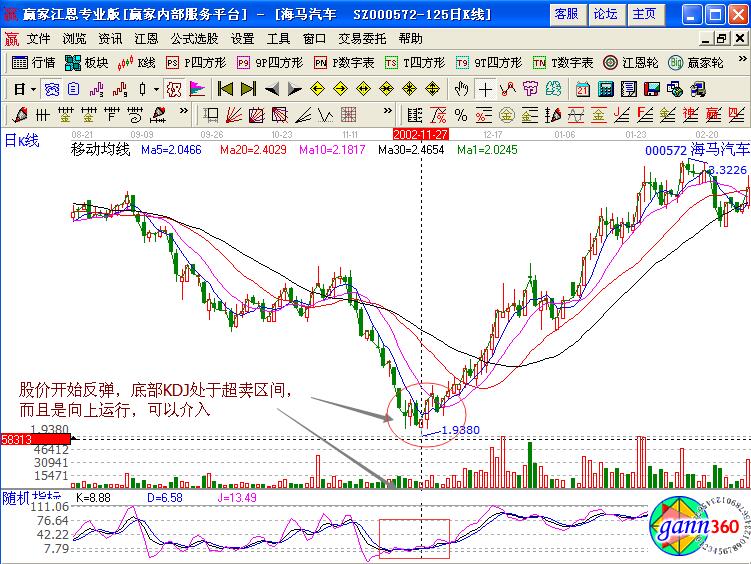Open the 板块 sector panel
Image resolution: width=751 pixels, height=564 pixels.
point(87,62)
